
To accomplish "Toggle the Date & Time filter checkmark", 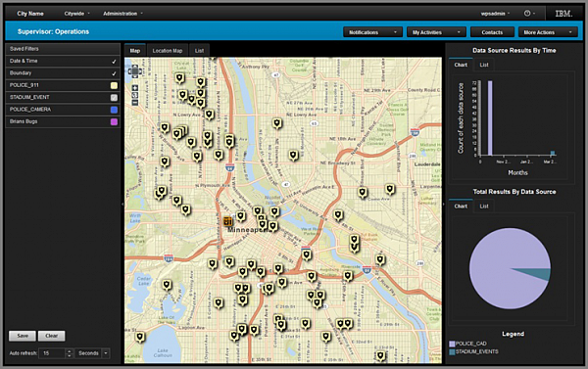I will [114, 61].
